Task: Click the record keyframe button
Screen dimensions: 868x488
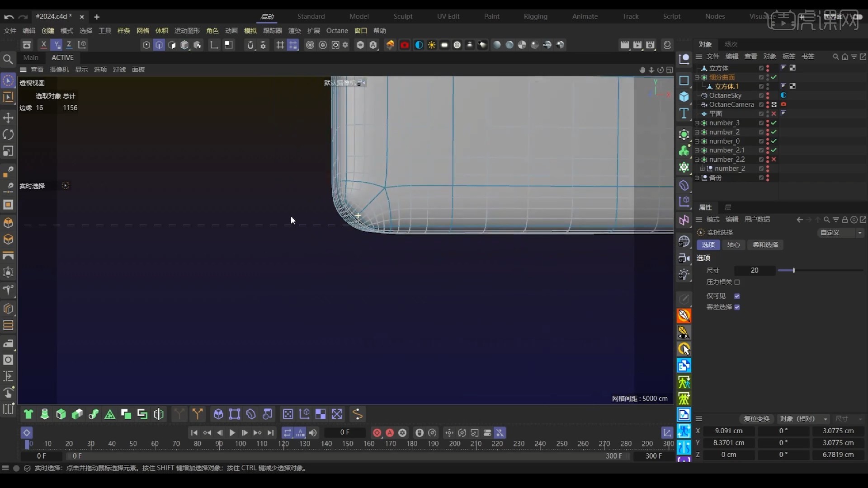Action: 377,433
